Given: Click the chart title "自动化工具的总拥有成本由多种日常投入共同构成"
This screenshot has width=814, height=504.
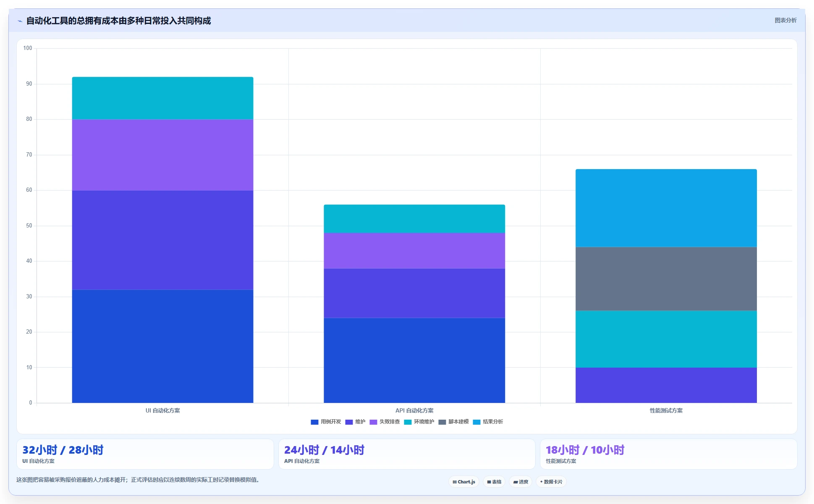Looking at the screenshot, I should [x=118, y=21].
